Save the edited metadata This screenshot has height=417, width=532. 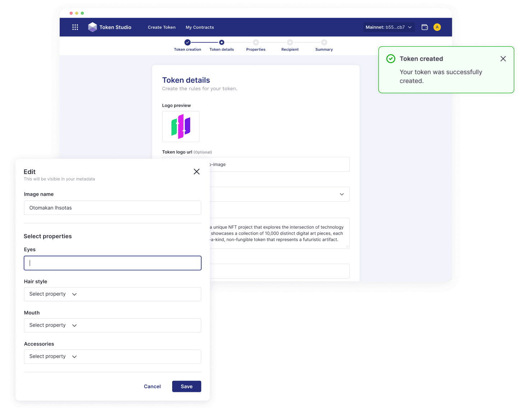tap(187, 386)
